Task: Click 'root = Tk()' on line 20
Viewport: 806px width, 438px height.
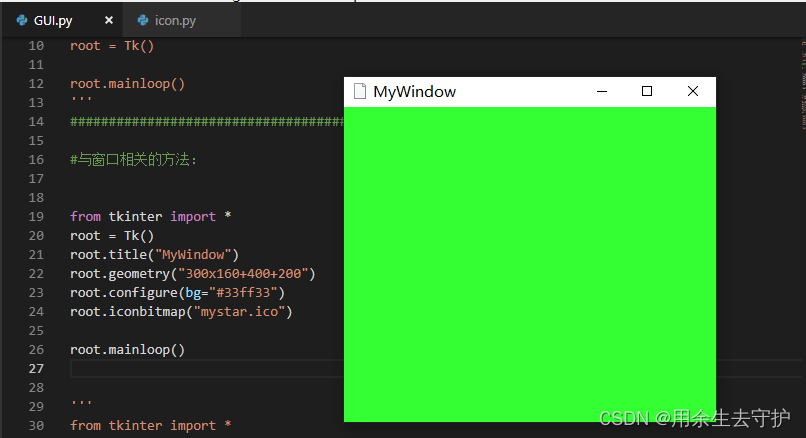Action: click(112, 235)
